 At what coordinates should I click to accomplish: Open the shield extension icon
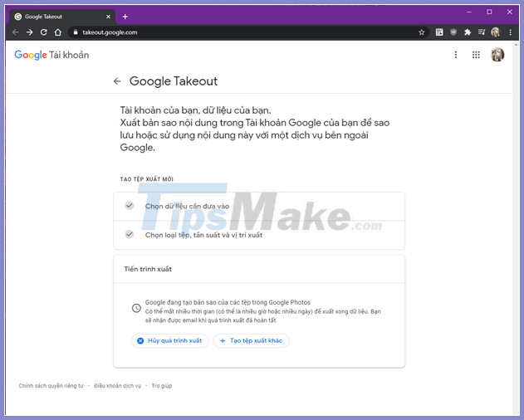pos(453,32)
